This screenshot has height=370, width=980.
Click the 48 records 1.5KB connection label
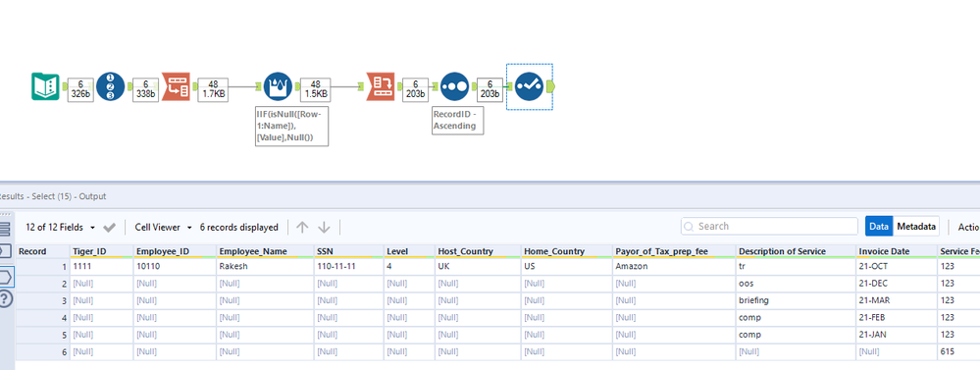pos(315,90)
